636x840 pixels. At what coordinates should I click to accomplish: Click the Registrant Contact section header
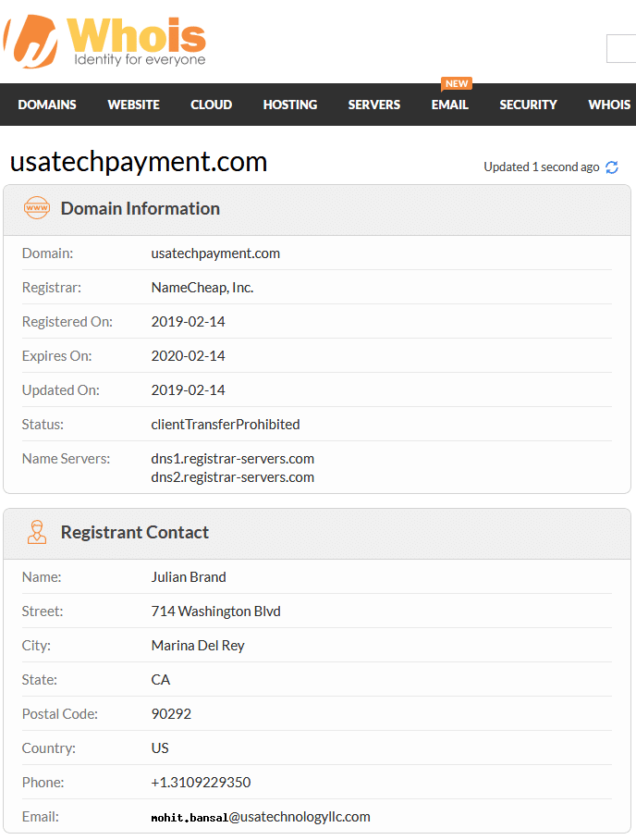pyautogui.click(x=317, y=534)
